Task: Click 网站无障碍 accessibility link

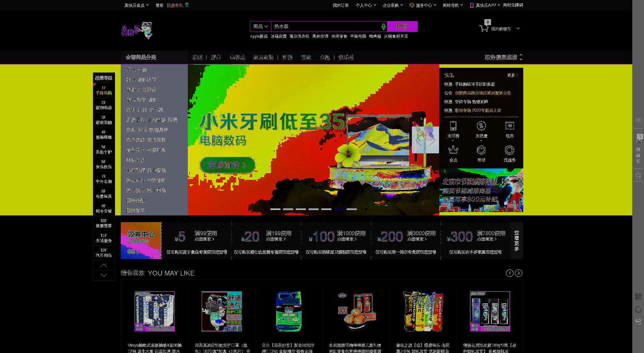Action: point(513,5)
